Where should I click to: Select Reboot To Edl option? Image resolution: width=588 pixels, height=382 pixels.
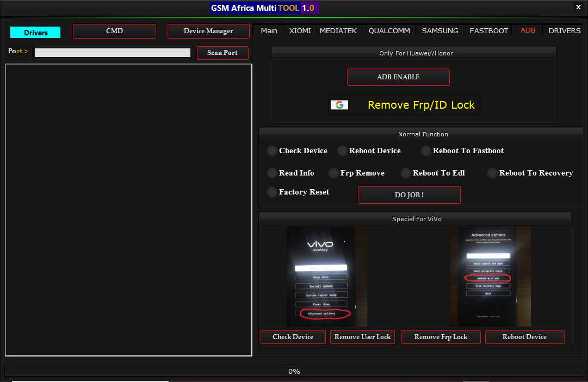click(x=406, y=173)
